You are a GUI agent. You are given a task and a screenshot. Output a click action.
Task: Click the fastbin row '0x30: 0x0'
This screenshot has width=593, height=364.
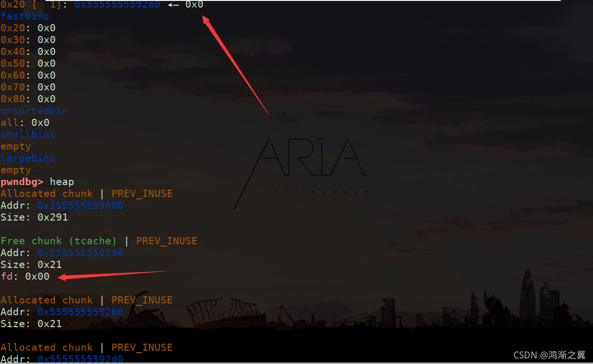(28, 40)
